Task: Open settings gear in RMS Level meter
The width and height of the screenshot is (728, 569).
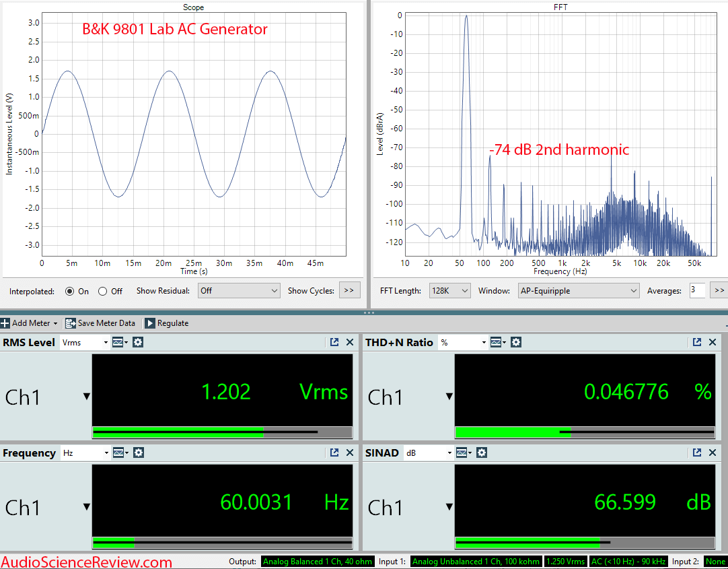Action: (138, 342)
